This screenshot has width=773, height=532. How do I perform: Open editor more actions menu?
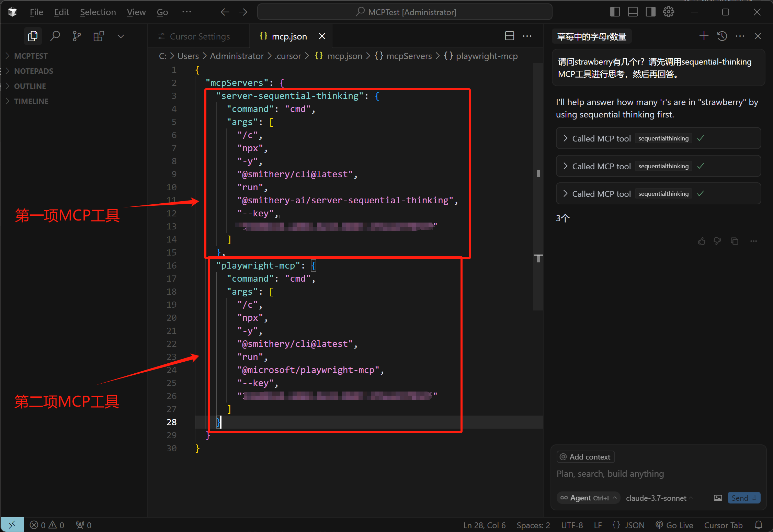(x=527, y=36)
